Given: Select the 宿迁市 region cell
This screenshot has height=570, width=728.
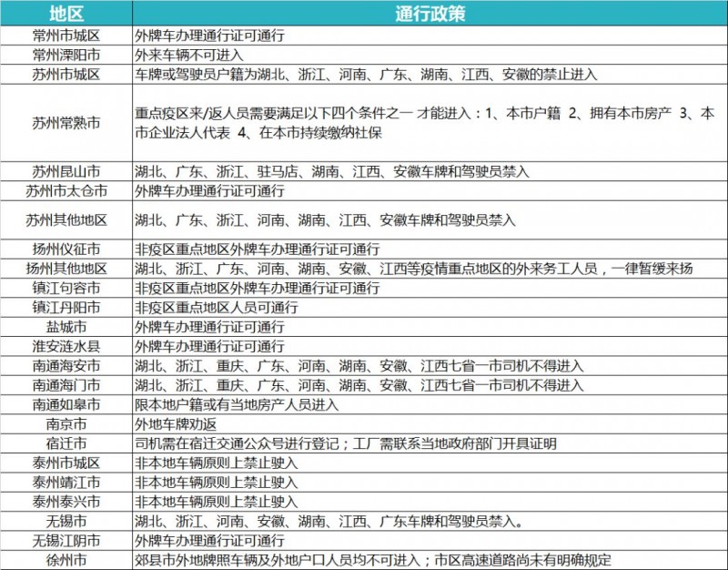Looking at the screenshot, I should coord(66,444).
